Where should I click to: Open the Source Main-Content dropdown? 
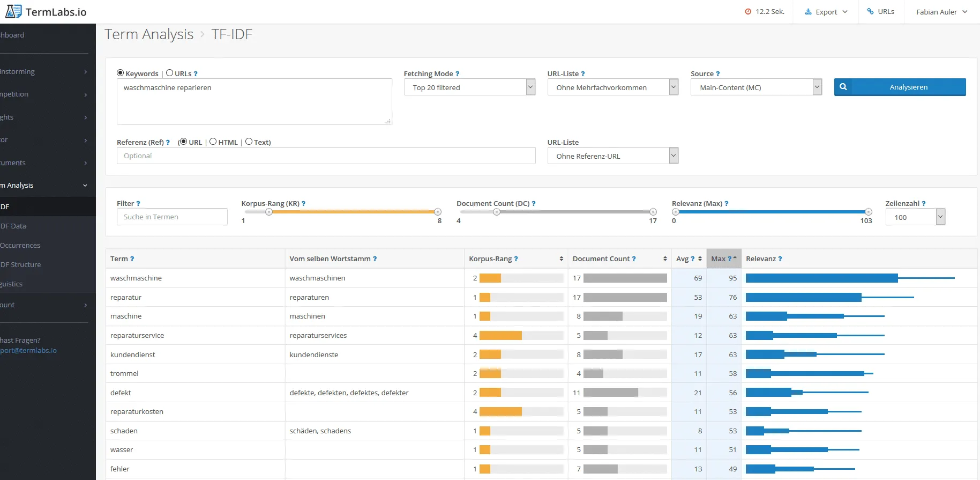pos(756,87)
